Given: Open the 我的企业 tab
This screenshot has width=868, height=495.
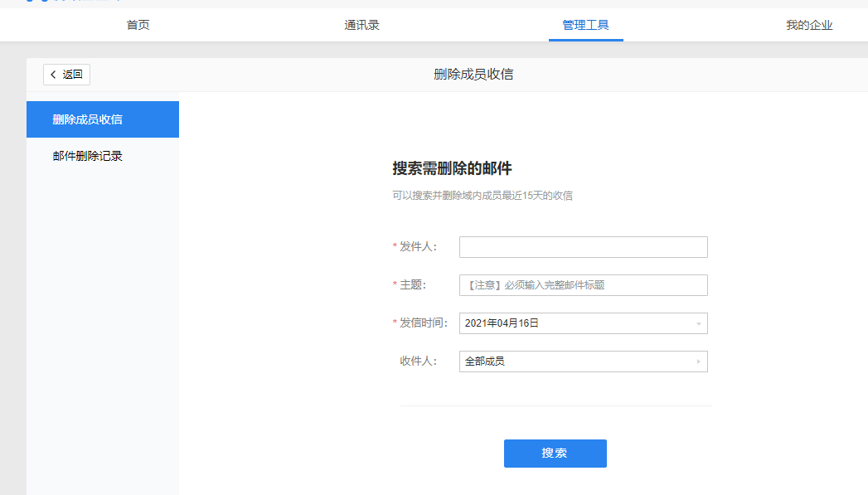Looking at the screenshot, I should click(x=807, y=25).
